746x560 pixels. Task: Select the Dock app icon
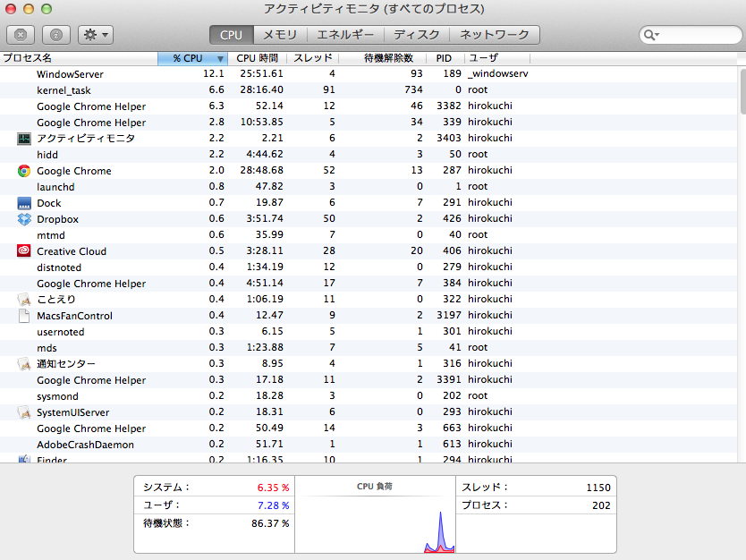(x=24, y=203)
